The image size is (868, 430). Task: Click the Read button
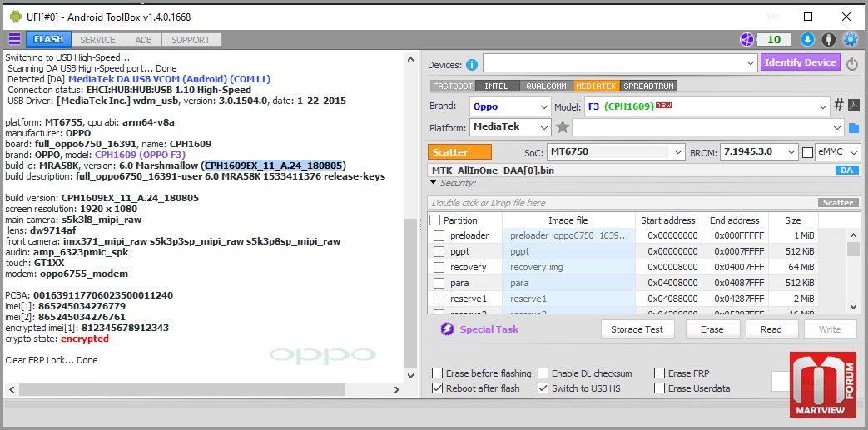point(771,329)
